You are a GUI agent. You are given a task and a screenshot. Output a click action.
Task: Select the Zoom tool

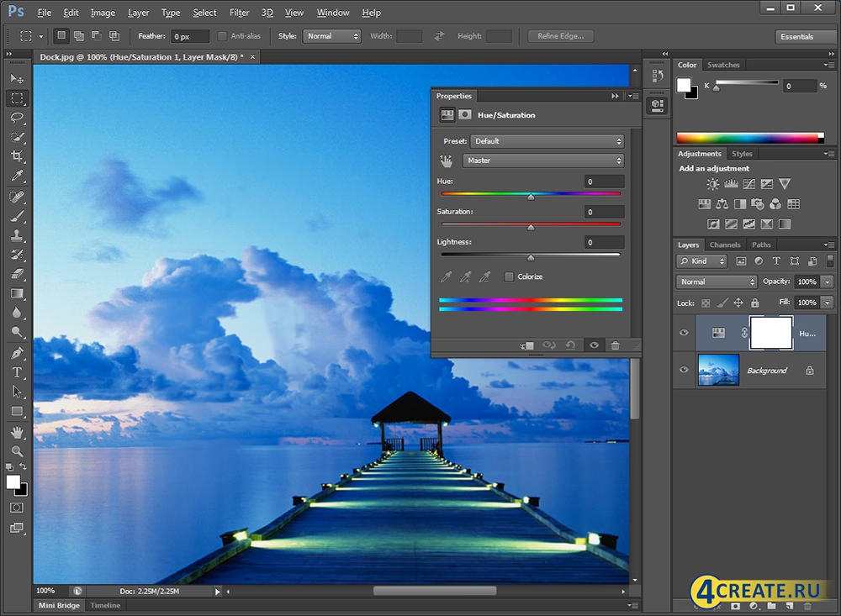coord(17,451)
